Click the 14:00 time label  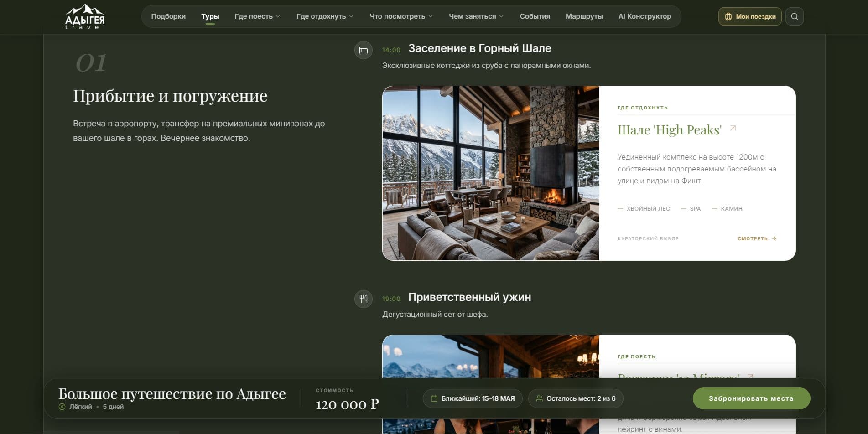[391, 50]
